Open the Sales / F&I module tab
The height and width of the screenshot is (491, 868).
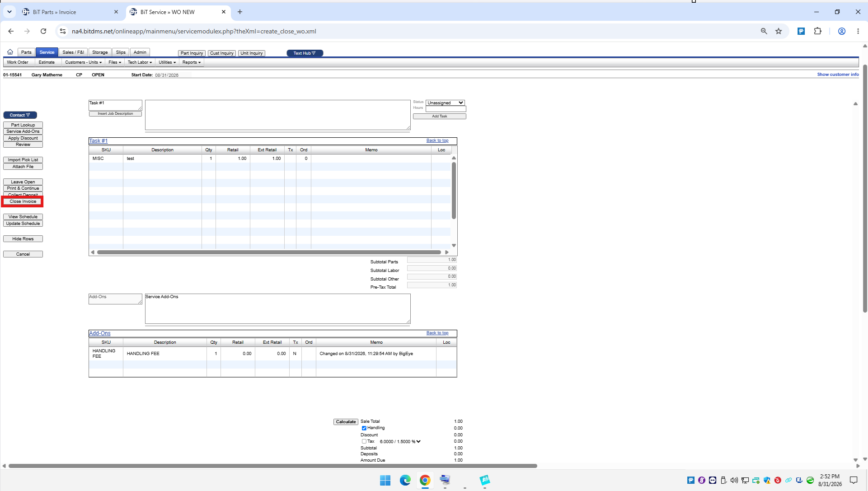point(73,52)
